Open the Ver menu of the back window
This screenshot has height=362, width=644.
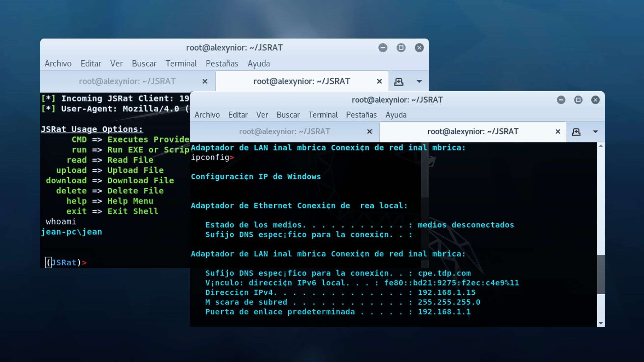pos(116,63)
